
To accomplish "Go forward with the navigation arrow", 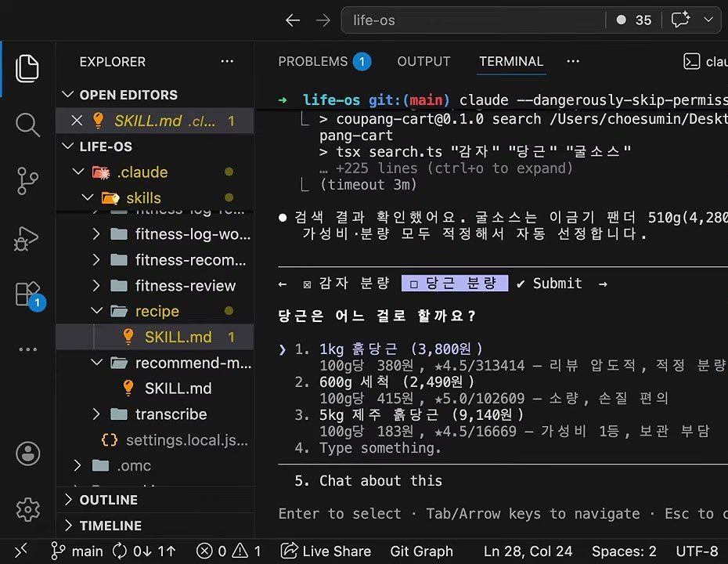I will [323, 20].
